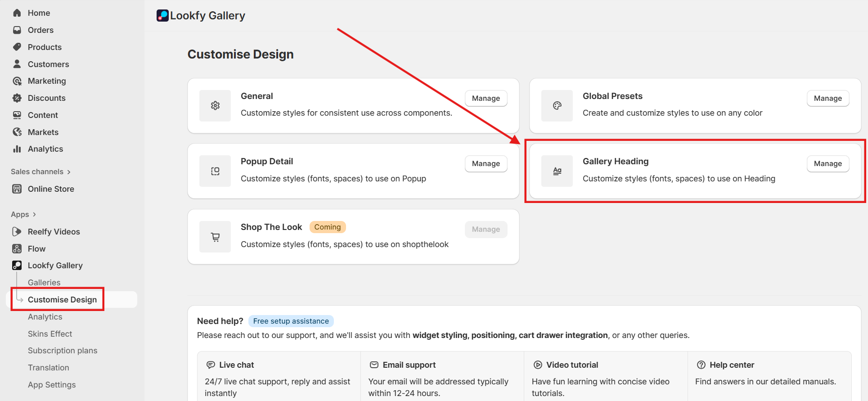
Task: Open App Settings in the sidebar
Action: [52, 385]
